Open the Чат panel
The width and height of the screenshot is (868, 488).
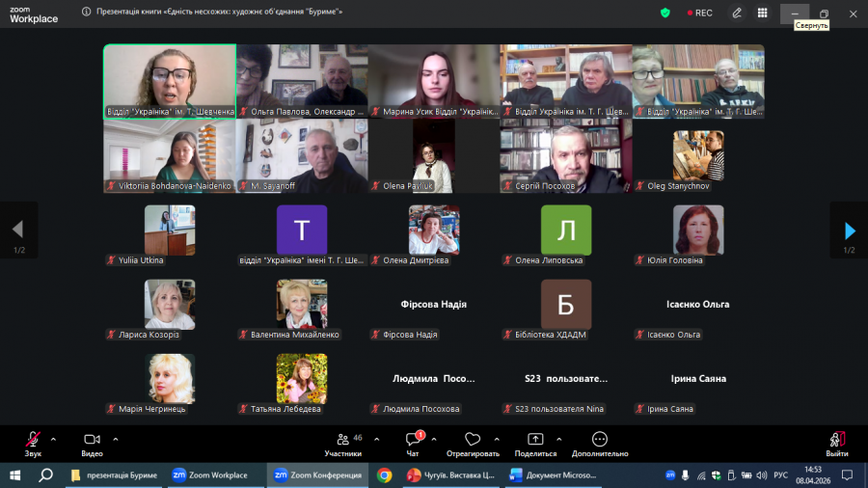click(413, 445)
